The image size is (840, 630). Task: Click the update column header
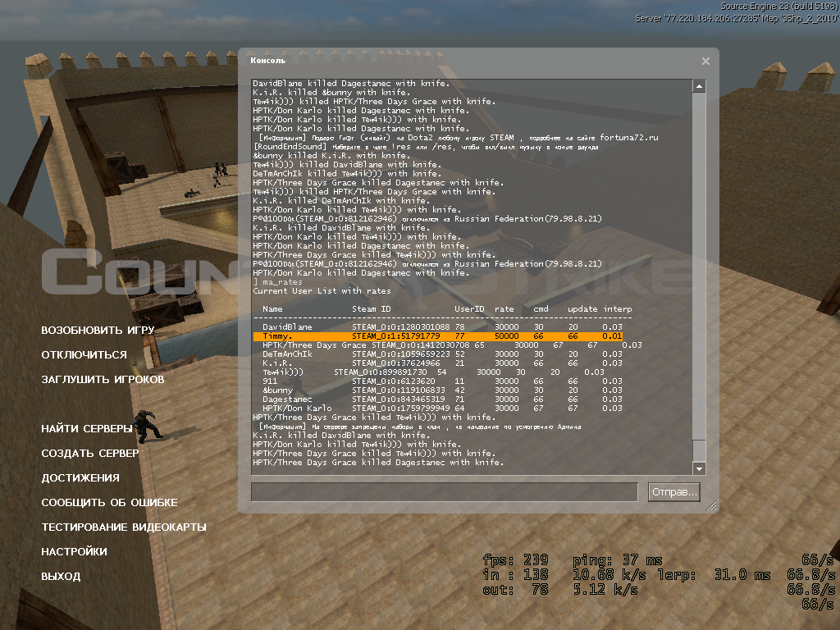(582, 309)
